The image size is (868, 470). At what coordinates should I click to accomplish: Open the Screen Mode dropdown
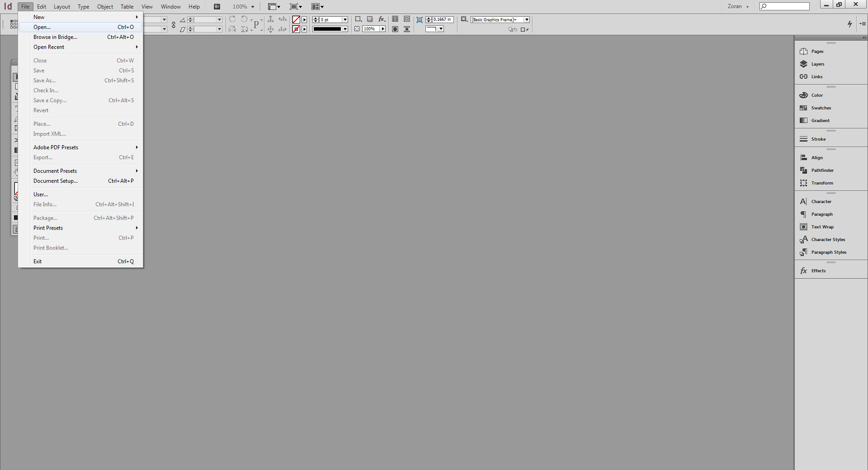296,6
